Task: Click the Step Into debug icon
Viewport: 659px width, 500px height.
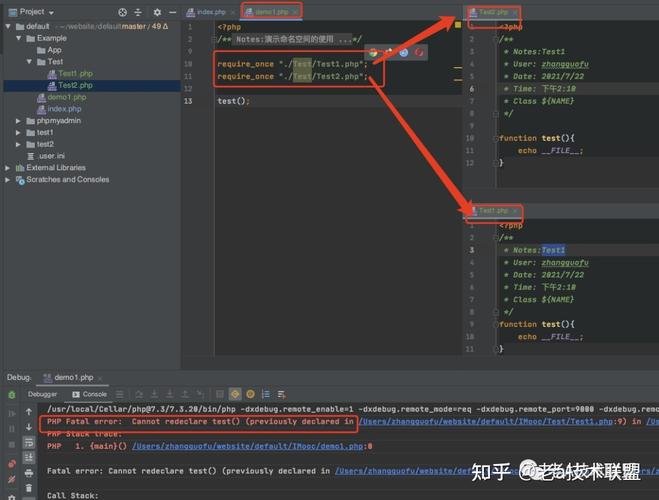Action: click(x=154, y=394)
